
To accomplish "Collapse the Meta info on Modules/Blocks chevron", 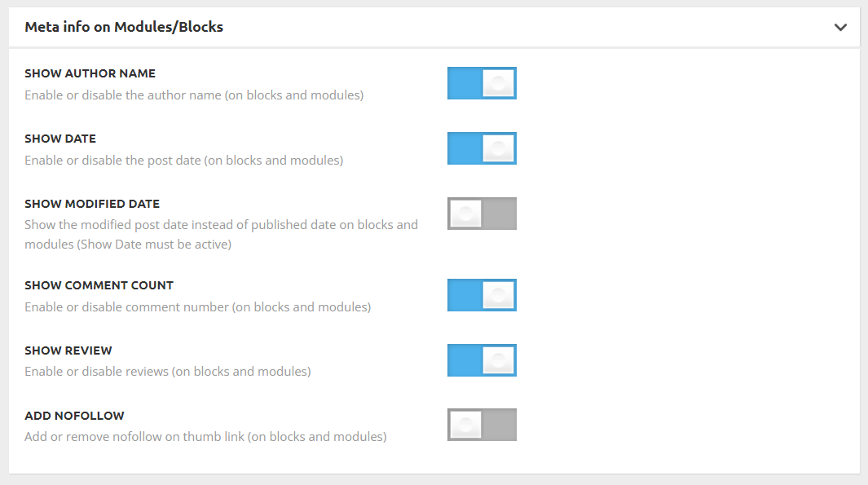I will click(x=840, y=27).
